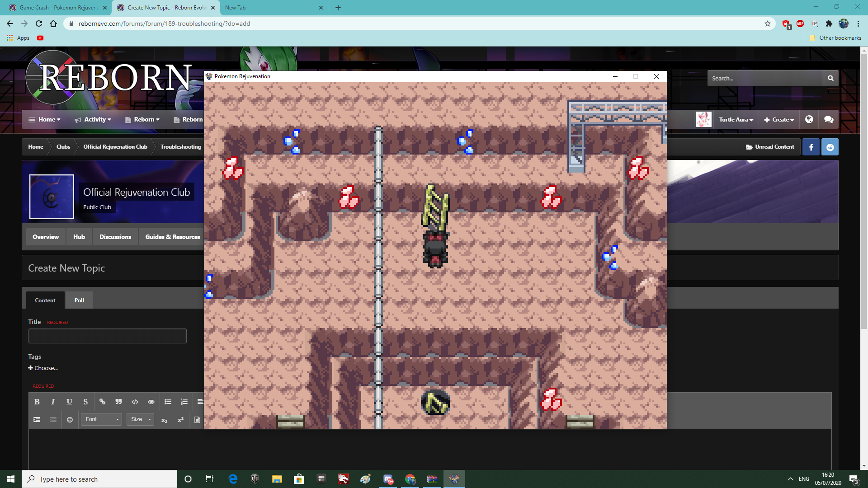
Task: Open the Windows Start menu
Action: (x=11, y=479)
